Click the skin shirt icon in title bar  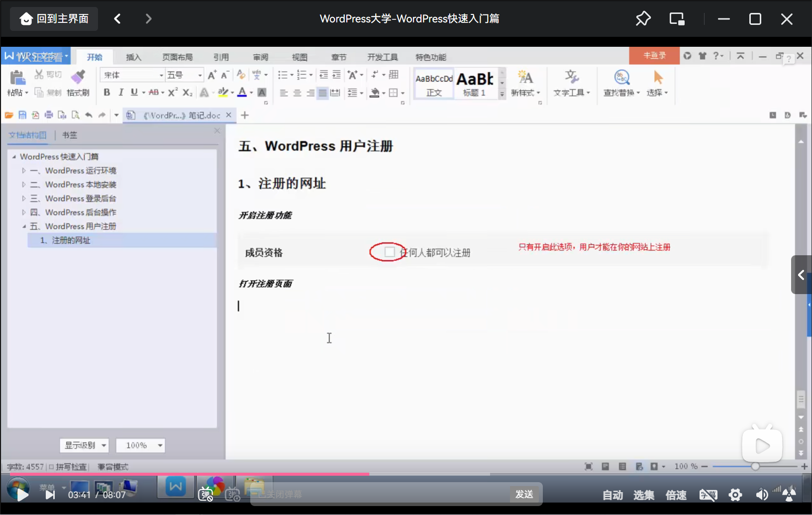(703, 56)
